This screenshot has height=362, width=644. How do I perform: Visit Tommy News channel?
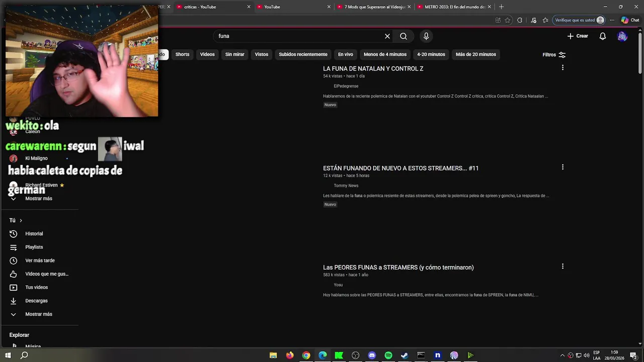coord(346,186)
